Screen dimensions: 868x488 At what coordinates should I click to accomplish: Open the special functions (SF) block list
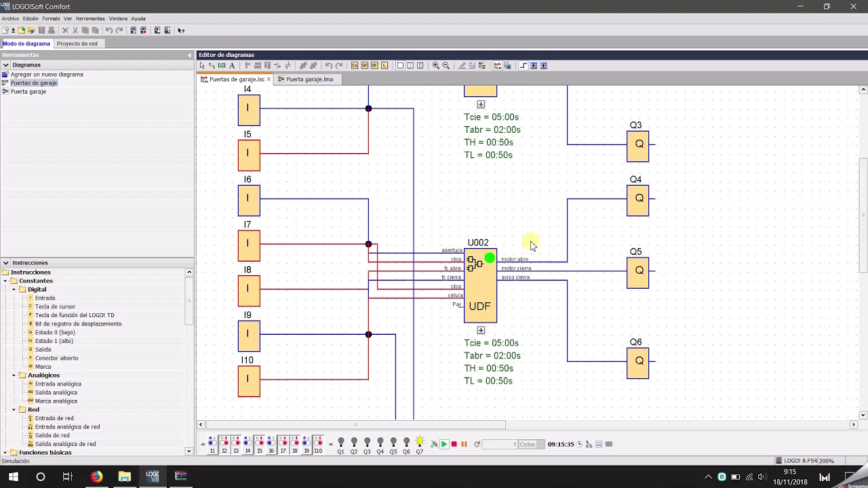click(x=374, y=66)
